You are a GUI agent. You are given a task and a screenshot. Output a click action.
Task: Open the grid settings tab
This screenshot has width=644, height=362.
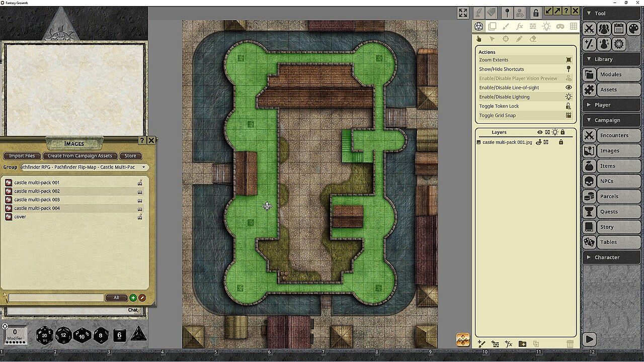pos(573,26)
